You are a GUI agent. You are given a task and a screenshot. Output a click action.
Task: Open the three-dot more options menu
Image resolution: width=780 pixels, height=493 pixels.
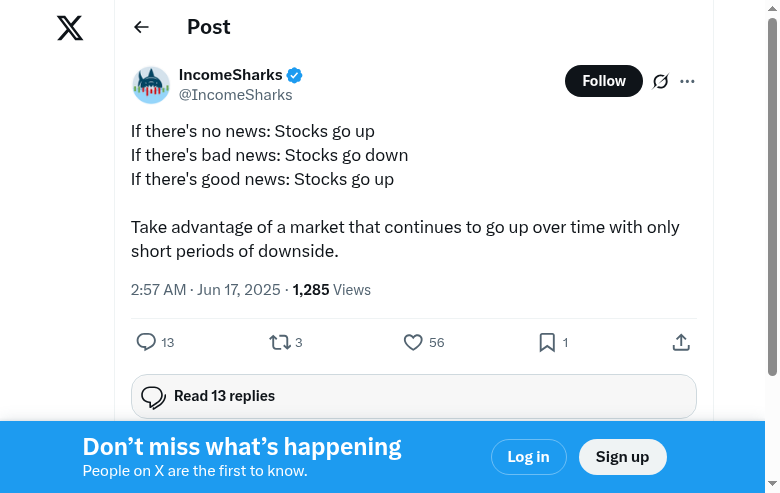click(x=687, y=81)
